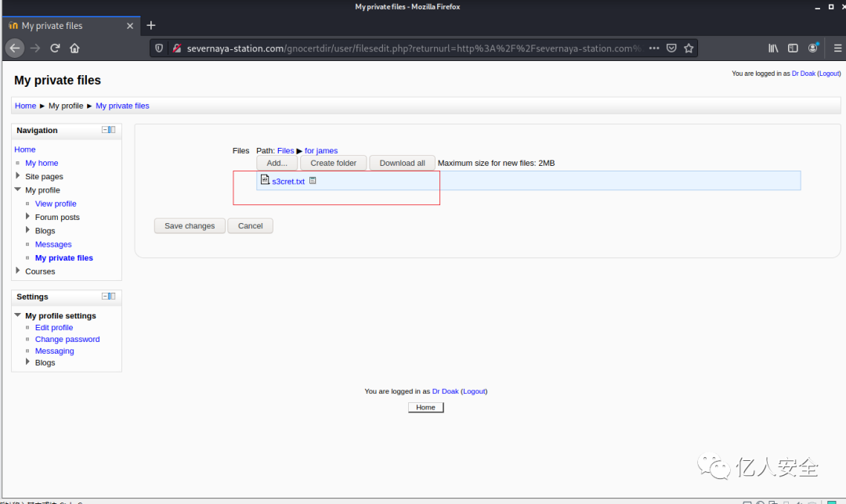Open tracking protection shield in address bar
This screenshot has height=504, width=846.
159,48
